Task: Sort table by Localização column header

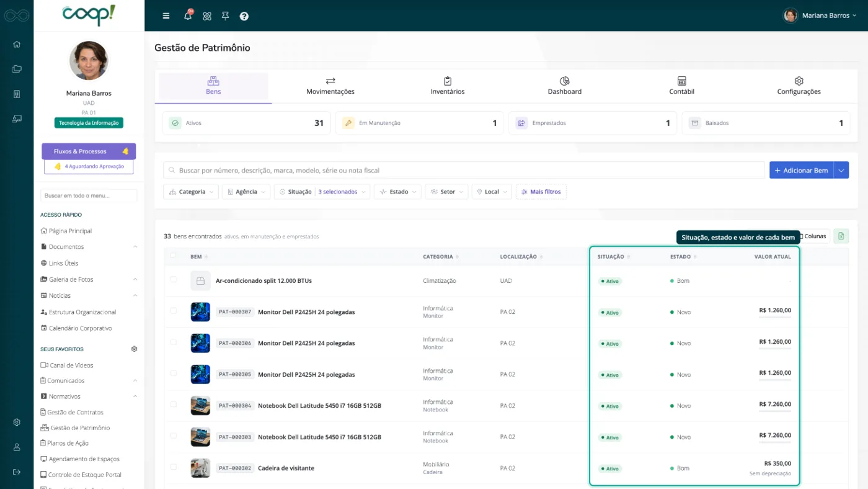Action: click(x=521, y=256)
